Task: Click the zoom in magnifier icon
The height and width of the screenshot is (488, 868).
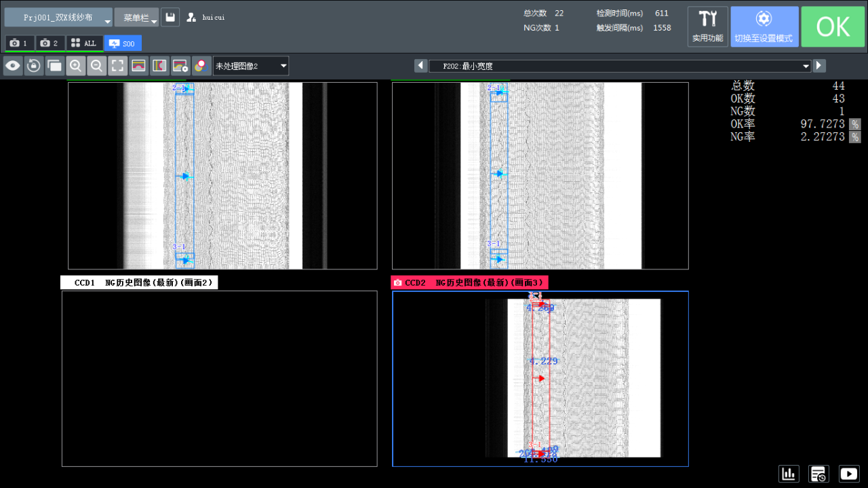Action: pos(75,66)
